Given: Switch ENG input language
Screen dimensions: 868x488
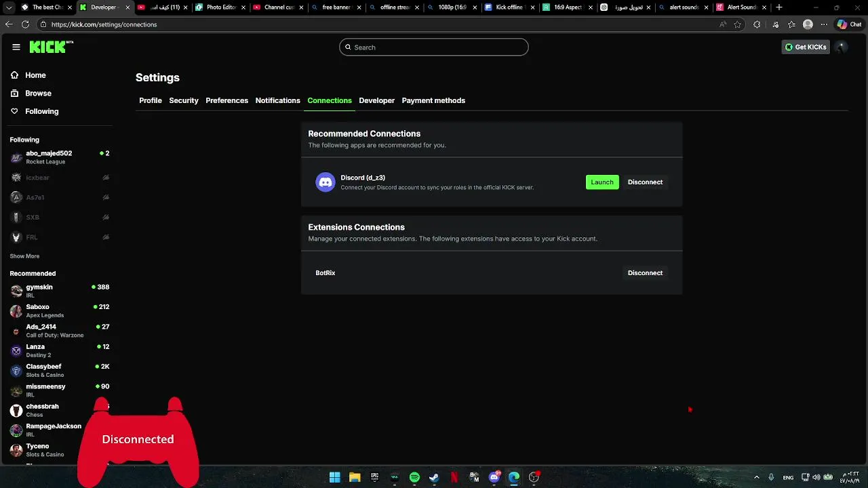Looking at the screenshot, I should 788,477.
